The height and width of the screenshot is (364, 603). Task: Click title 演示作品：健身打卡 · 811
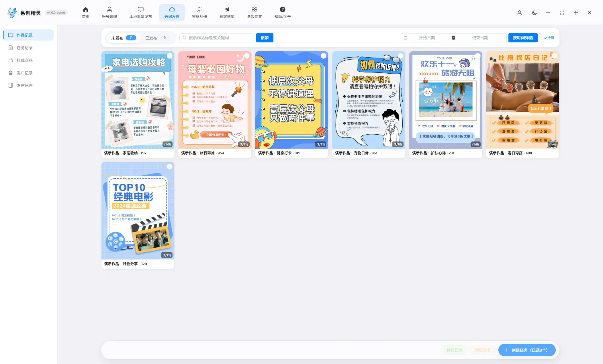[279, 153]
